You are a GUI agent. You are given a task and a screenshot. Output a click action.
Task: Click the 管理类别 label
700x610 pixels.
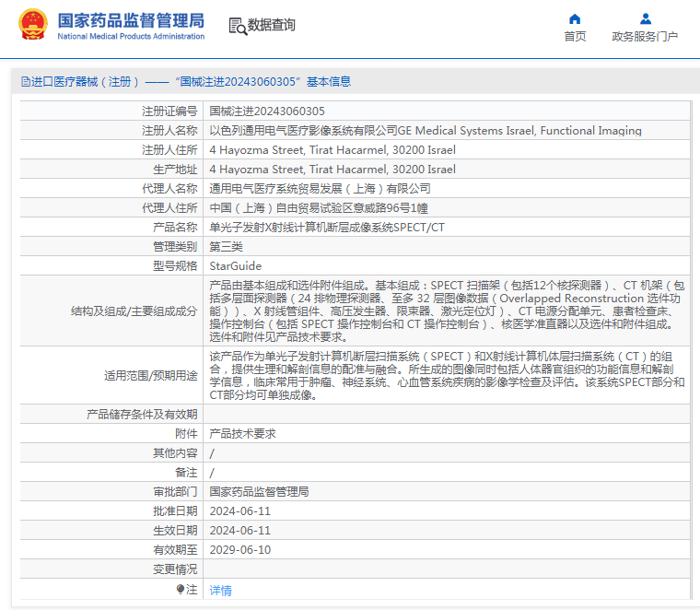[175, 247]
